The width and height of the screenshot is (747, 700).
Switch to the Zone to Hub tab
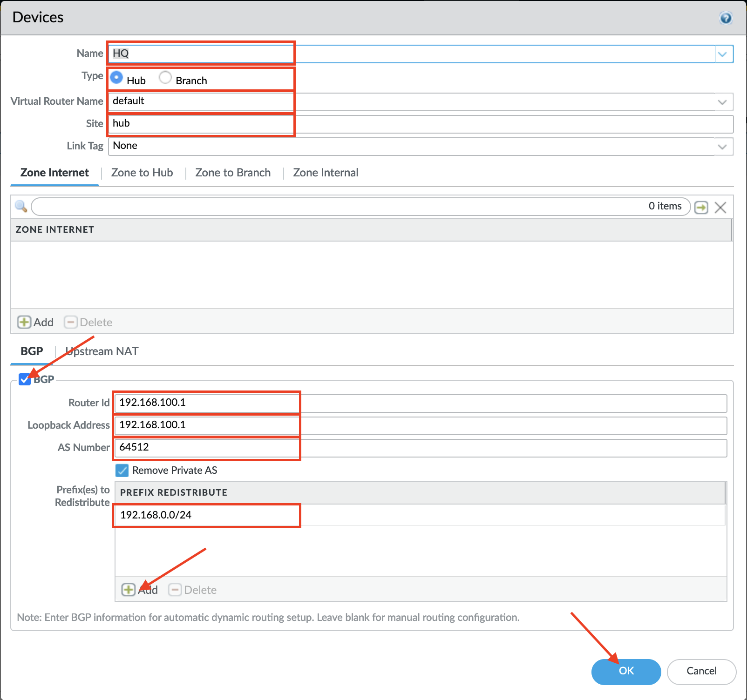point(142,173)
